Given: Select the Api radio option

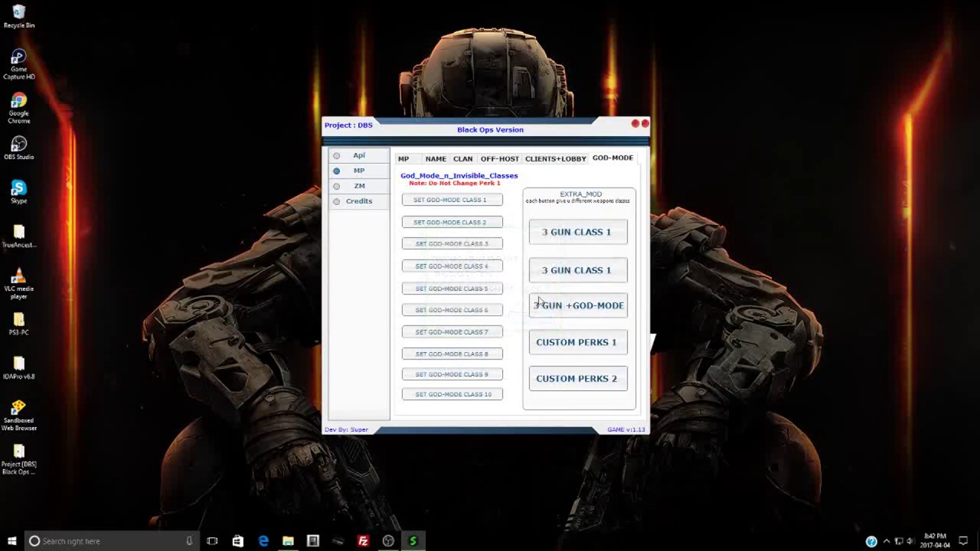Looking at the screenshot, I should pos(336,155).
